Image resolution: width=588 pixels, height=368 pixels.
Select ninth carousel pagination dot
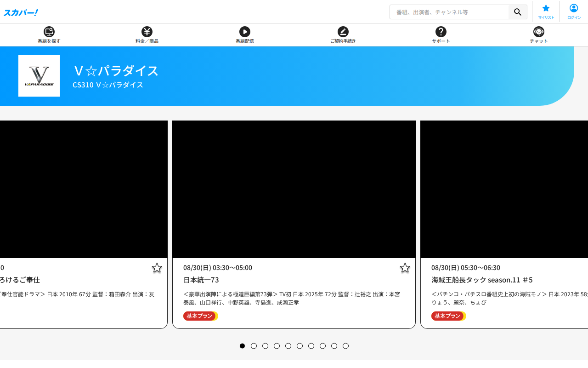click(334, 346)
